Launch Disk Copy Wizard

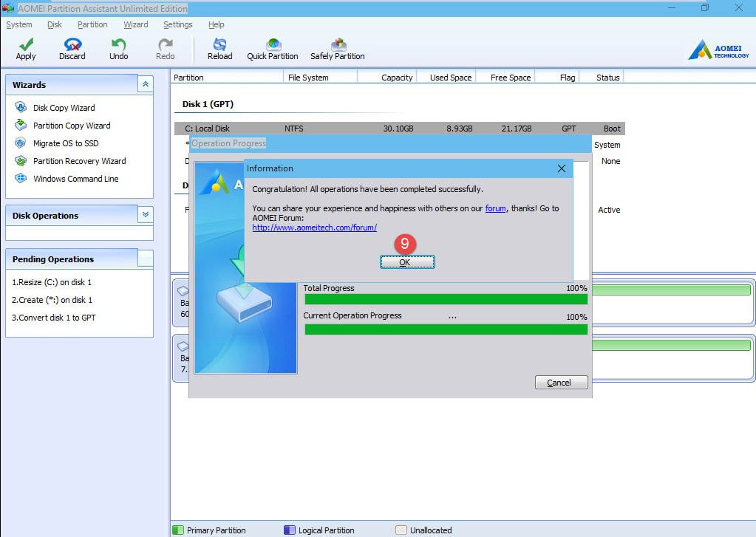coord(64,108)
